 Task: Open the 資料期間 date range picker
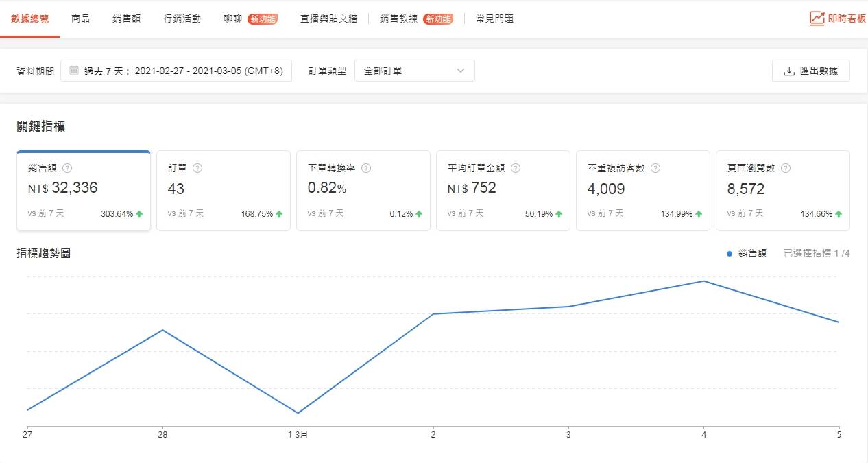coord(176,71)
